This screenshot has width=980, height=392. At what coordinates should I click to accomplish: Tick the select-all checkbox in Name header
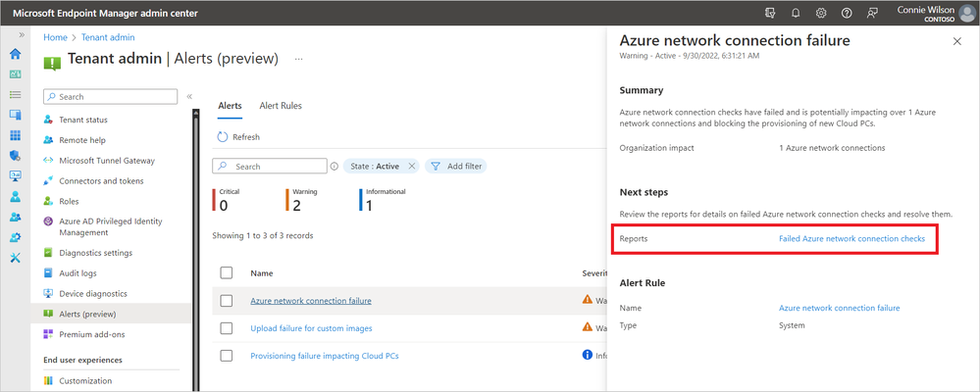227,272
